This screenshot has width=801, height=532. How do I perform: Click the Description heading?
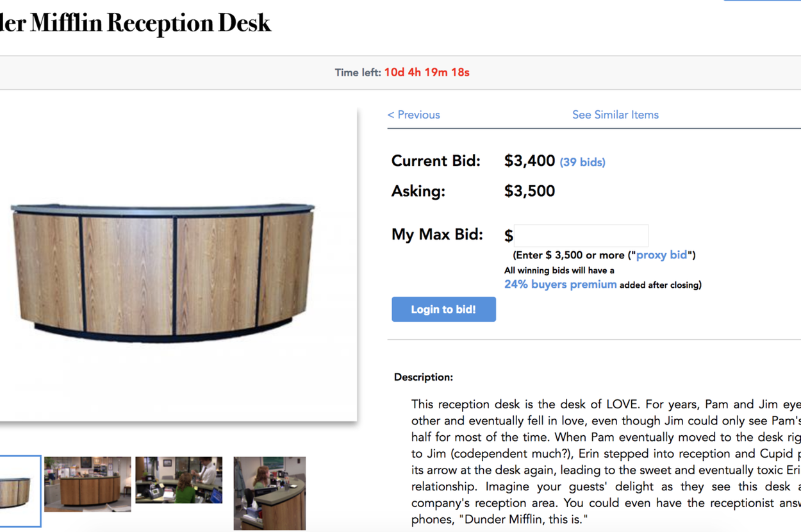(x=423, y=377)
